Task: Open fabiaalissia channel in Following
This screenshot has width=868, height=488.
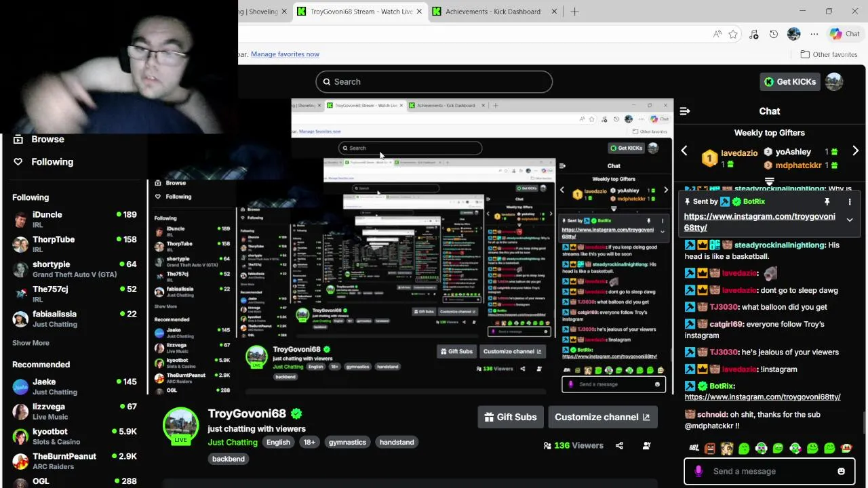Action: [x=75, y=319]
